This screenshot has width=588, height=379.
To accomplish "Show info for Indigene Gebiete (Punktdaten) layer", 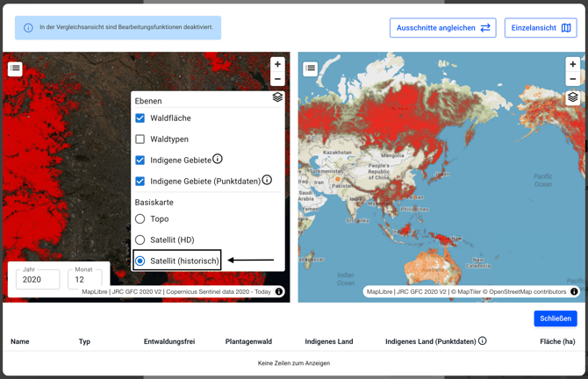I will click(x=267, y=180).
